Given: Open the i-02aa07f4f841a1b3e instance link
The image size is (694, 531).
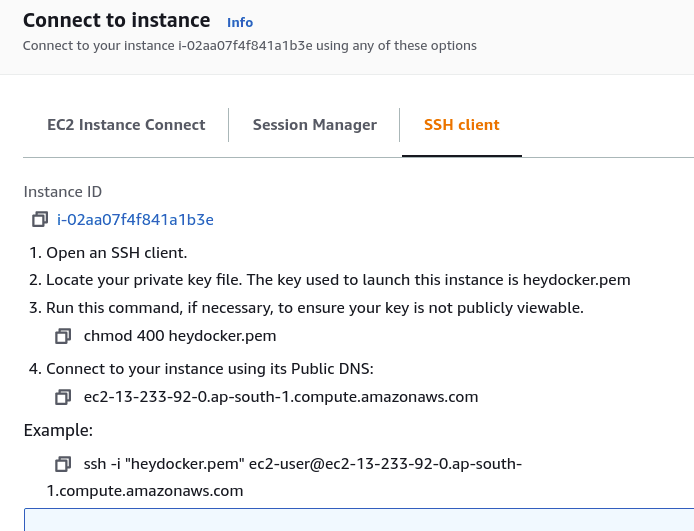Looking at the screenshot, I should pos(135,219).
